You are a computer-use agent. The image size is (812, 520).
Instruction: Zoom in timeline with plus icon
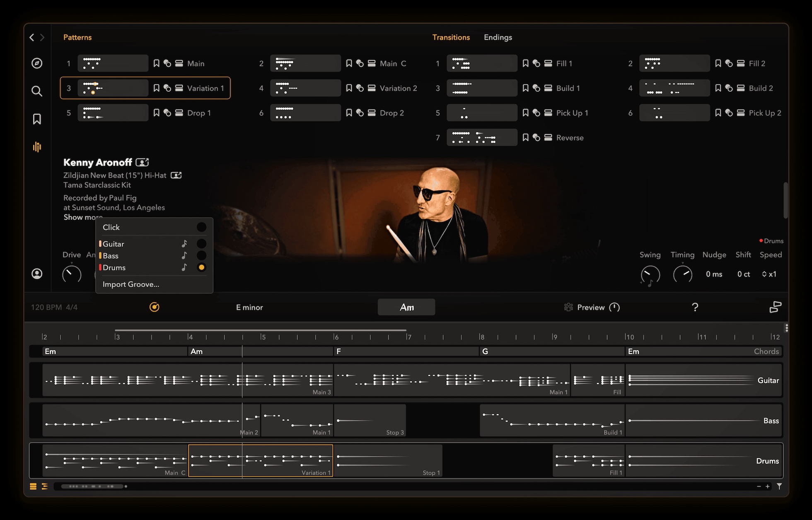(768, 486)
